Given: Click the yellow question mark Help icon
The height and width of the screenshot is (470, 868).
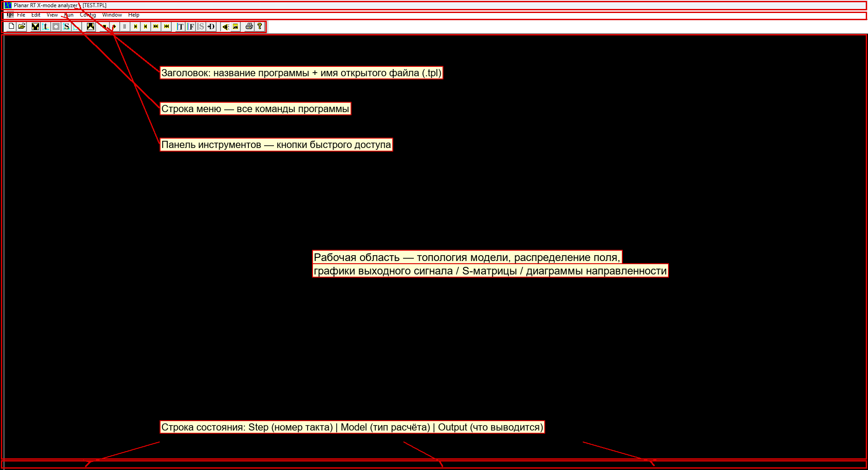Looking at the screenshot, I should click(260, 26).
